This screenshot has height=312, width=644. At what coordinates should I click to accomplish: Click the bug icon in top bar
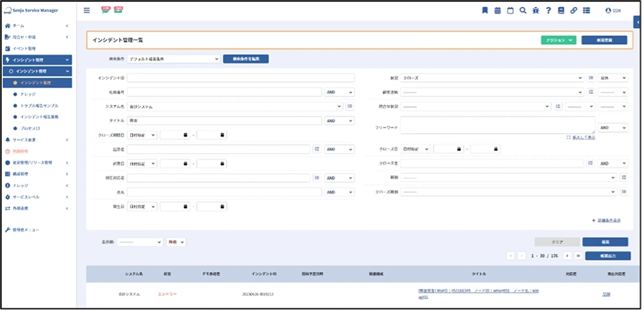pyautogui.click(x=536, y=11)
